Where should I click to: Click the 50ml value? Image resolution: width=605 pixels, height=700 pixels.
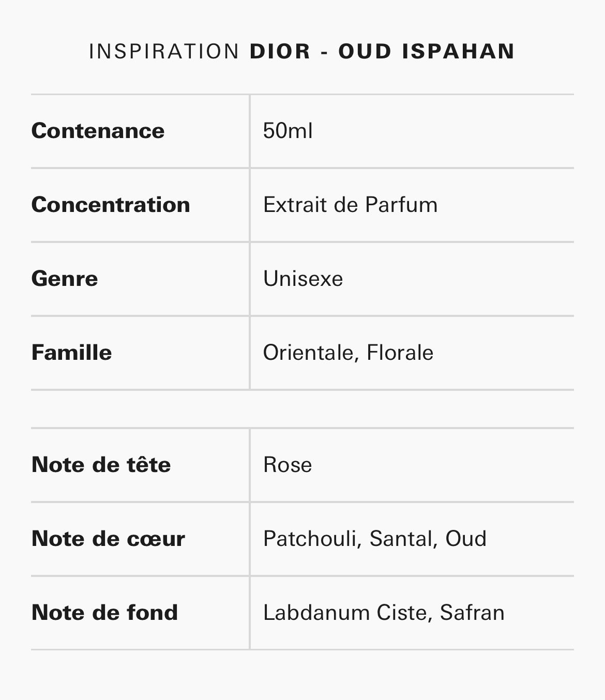pos(288,131)
